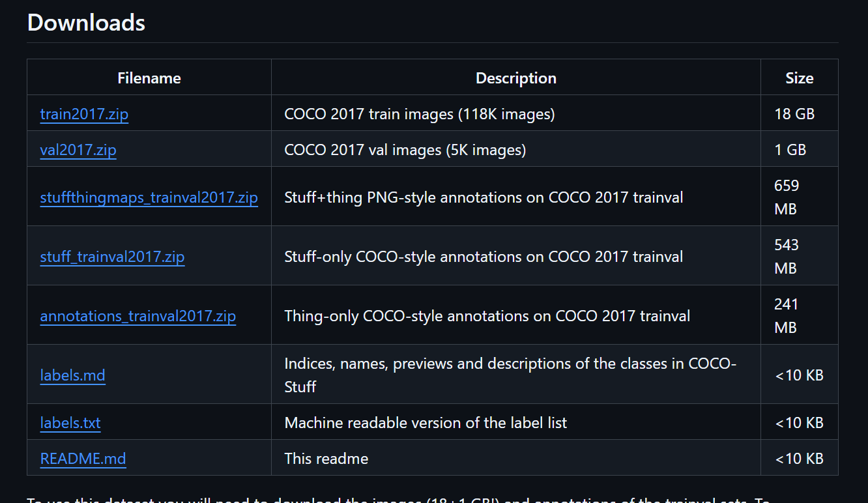Download the train2017.zip file
868x503 pixels.
(x=84, y=114)
